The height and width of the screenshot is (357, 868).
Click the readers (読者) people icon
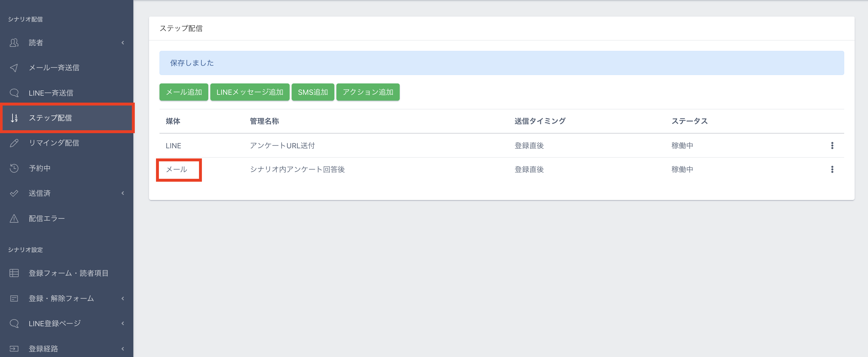click(14, 43)
